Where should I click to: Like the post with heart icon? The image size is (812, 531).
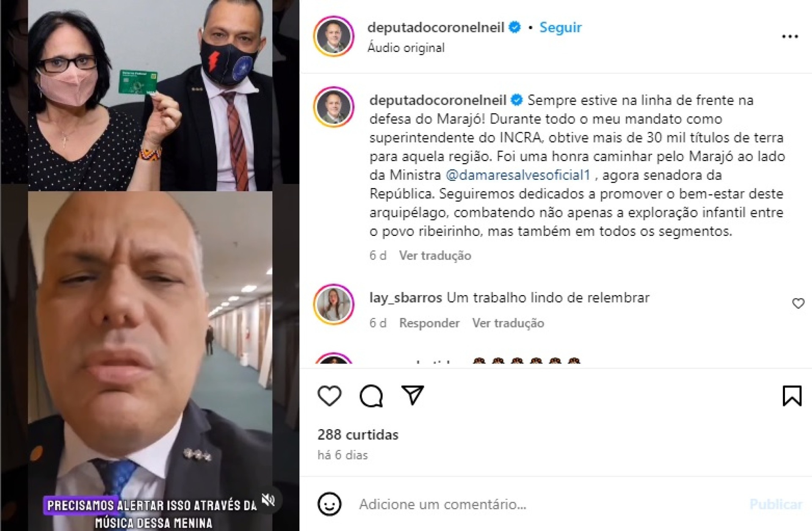pos(329,396)
